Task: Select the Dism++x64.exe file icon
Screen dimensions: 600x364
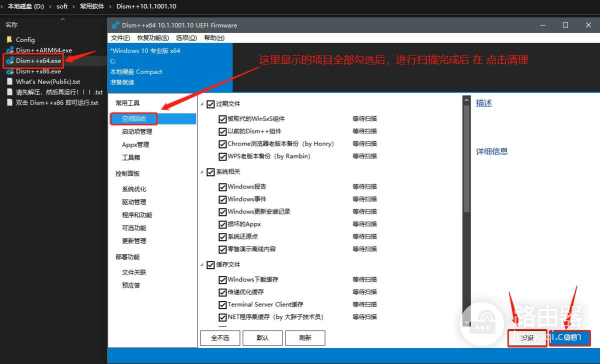Action: tap(10, 60)
